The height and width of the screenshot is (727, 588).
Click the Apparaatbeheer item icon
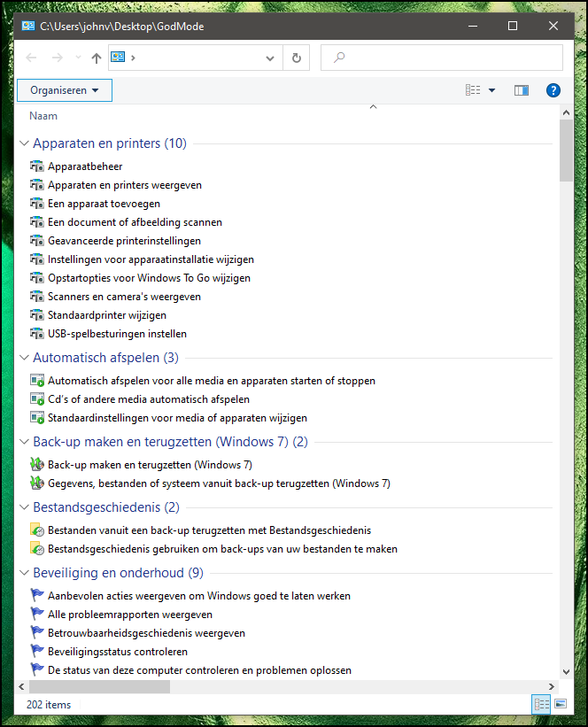tap(36, 166)
